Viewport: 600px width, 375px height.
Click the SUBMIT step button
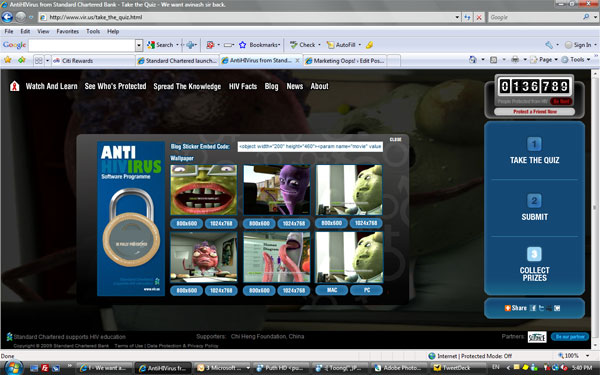pyautogui.click(x=534, y=208)
